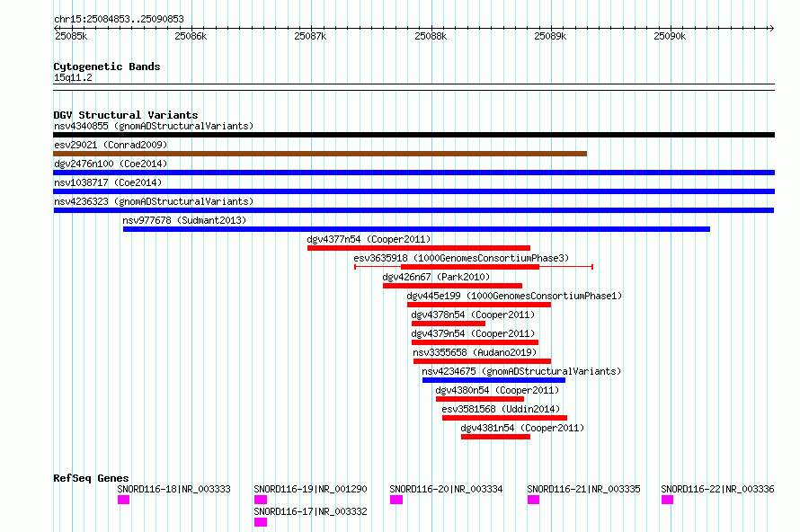The width and height of the screenshot is (800, 532).
Task: Open the nsv1038717 Coe2014 variant bar
Action: tap(413, 191)
